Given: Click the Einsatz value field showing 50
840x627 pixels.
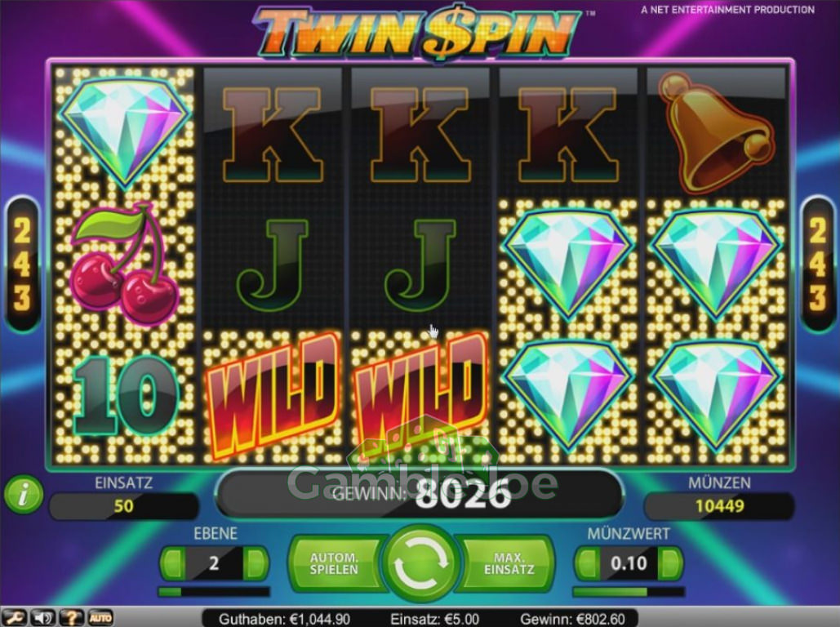Looking at the screenshot, I should [124, 506].
